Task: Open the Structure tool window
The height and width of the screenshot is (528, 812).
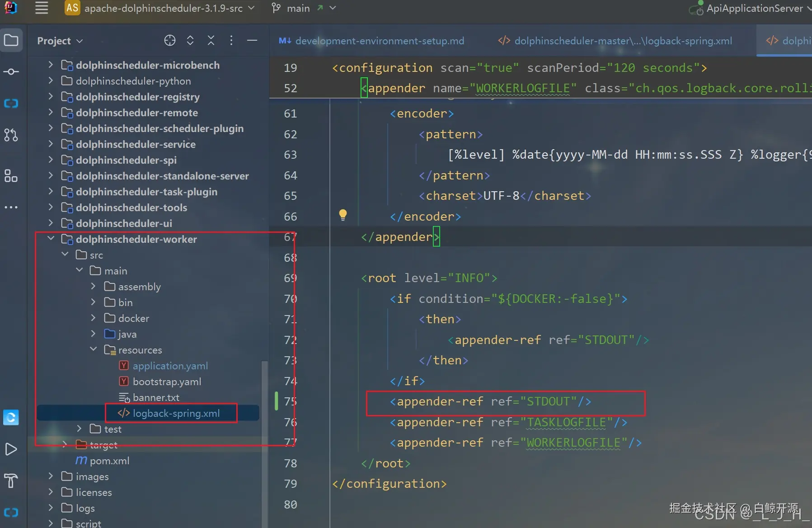Action: click(x=11, y=176)
